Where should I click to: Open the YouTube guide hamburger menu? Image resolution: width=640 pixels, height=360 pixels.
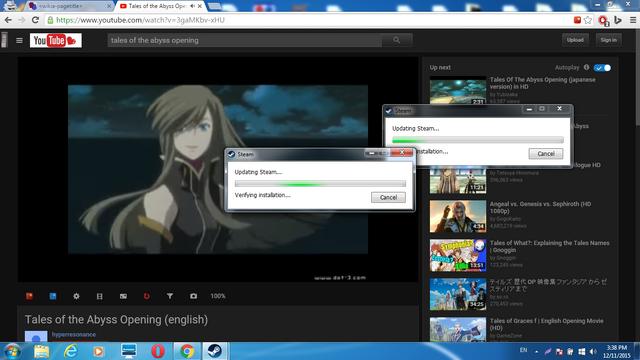(x=19, y=40)
